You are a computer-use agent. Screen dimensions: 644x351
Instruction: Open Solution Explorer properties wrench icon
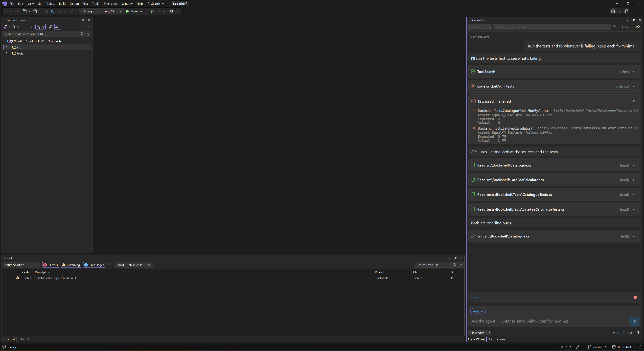pos(50,27)
